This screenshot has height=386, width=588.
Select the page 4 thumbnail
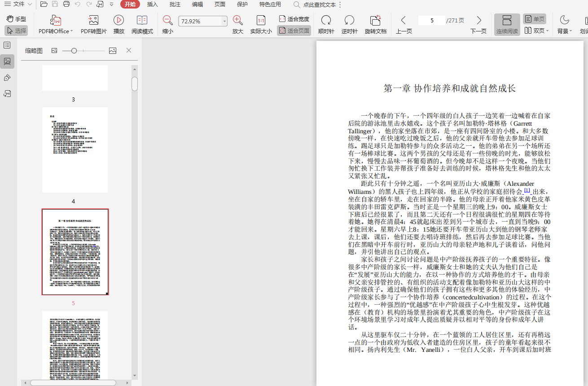[75, 150]
